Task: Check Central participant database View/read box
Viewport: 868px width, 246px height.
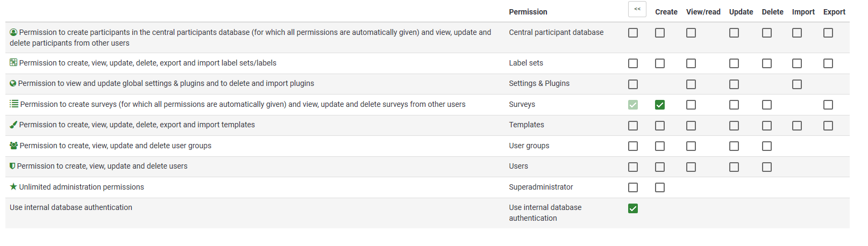Action: click(691, 33)
